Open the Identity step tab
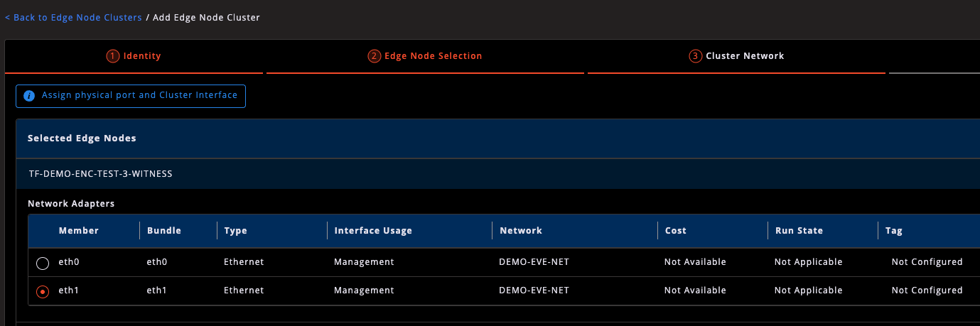The height and width of the screenshot is (326, 980). click(134, 56)
